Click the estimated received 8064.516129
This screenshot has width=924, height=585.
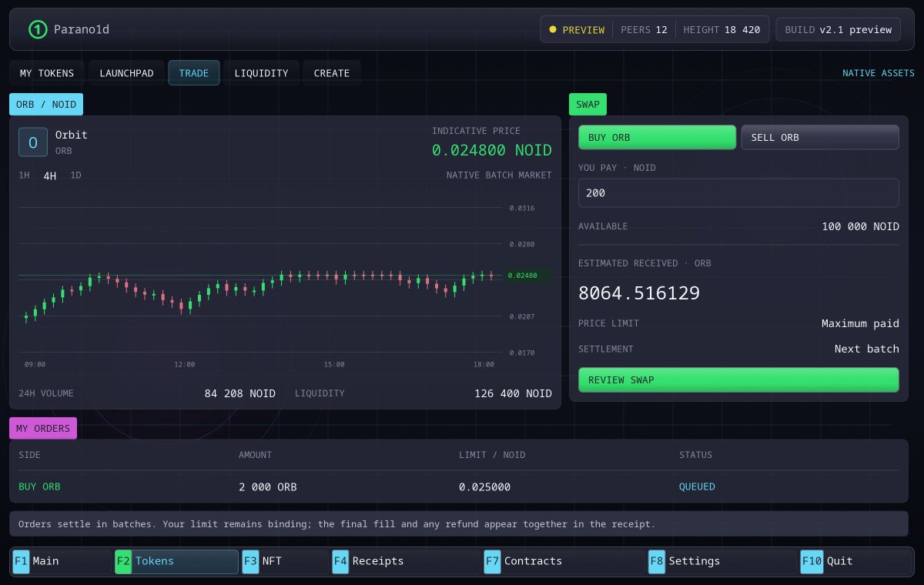point(639,293)
